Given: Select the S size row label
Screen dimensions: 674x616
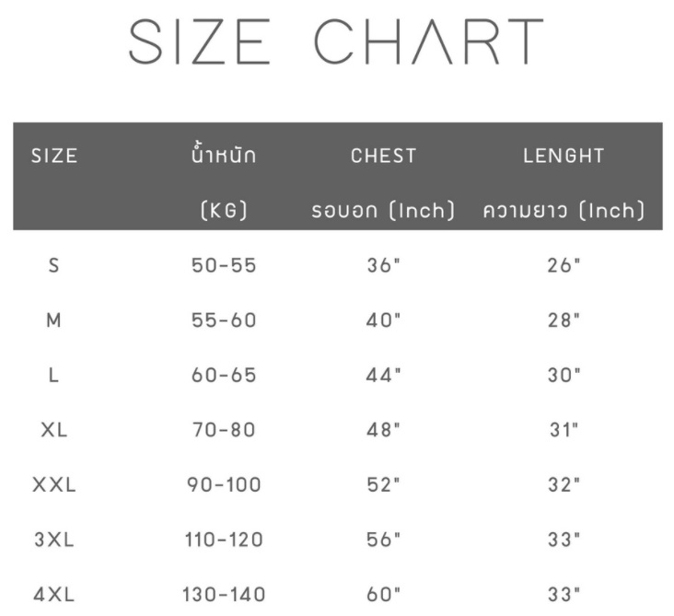Looking at the screenshot, I should click(54, 266).
